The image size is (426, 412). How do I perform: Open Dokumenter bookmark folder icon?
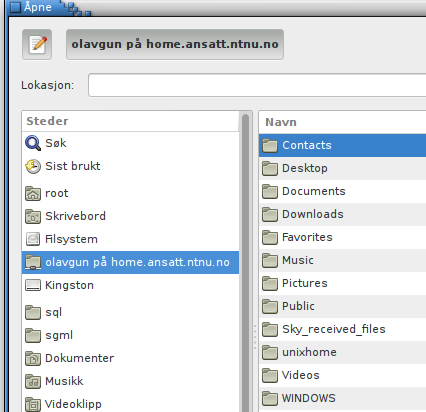tap(33, 358)
